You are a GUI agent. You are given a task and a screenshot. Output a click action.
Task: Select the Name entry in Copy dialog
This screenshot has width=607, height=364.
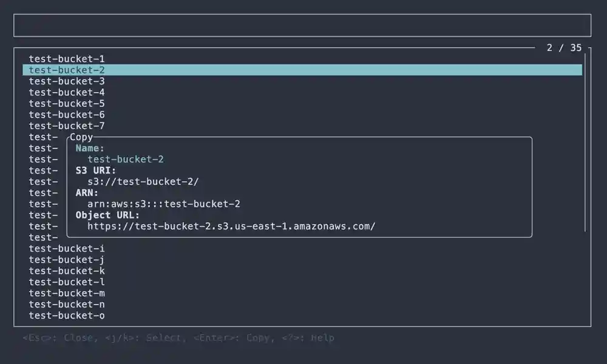point(90,148)
